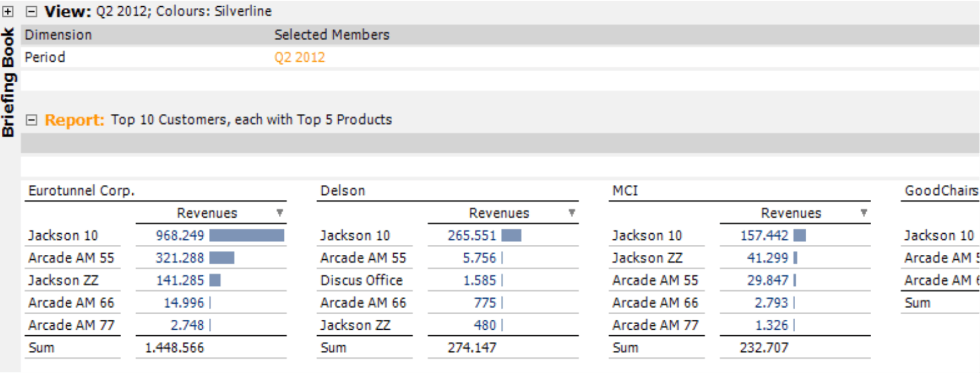980x373 pixels.
Task: Select the Eurotunnel Corp. customer heading
Action: click(82, 191)
